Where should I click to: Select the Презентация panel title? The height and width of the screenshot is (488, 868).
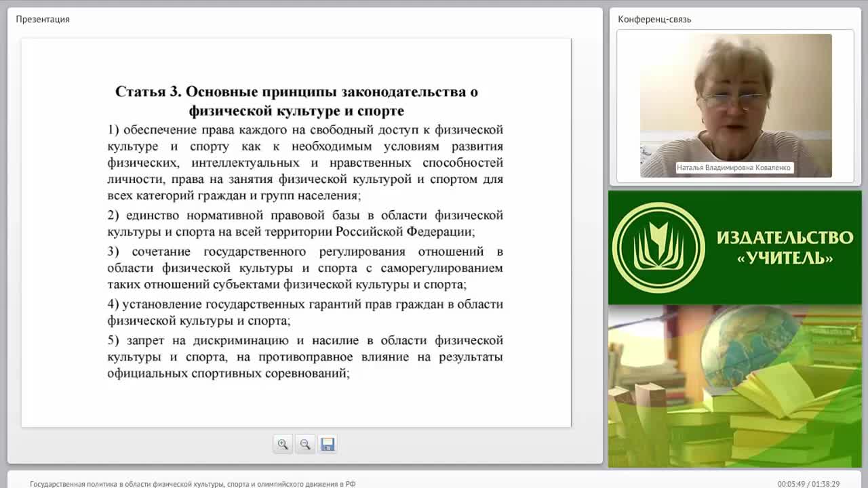[43, 19]
